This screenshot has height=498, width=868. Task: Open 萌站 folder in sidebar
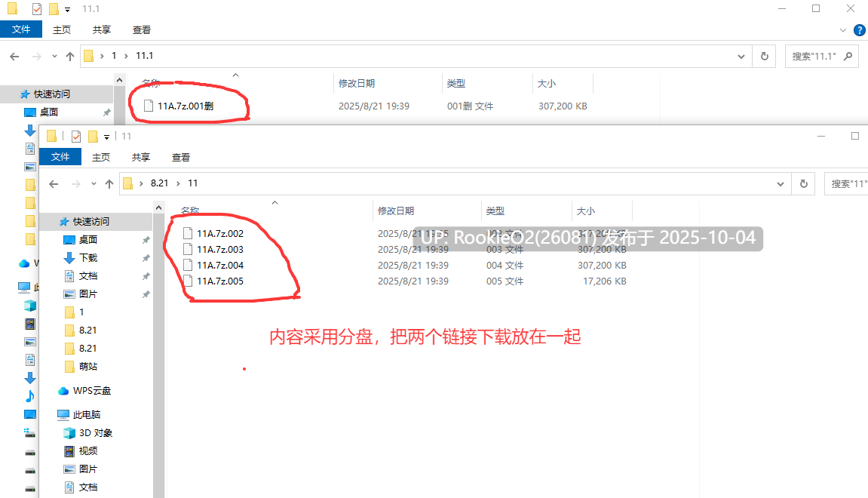pyautogui.click(x=88, y=367)
